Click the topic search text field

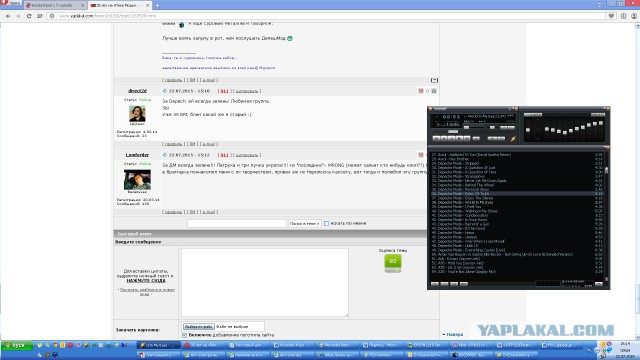click(x=237, y=223)
